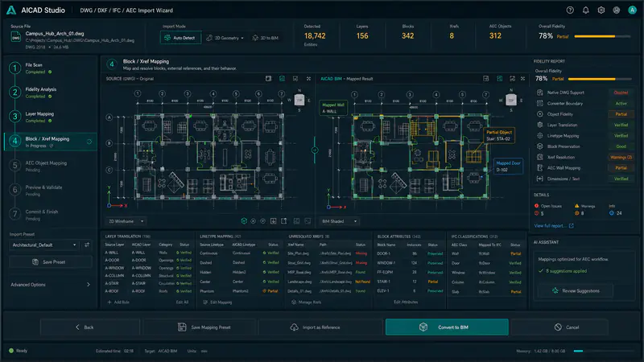Screen dimensions: 644x362
Task: Click the highlighted teal view icon in SOURCE header
Action: click(x=283, y=78)
